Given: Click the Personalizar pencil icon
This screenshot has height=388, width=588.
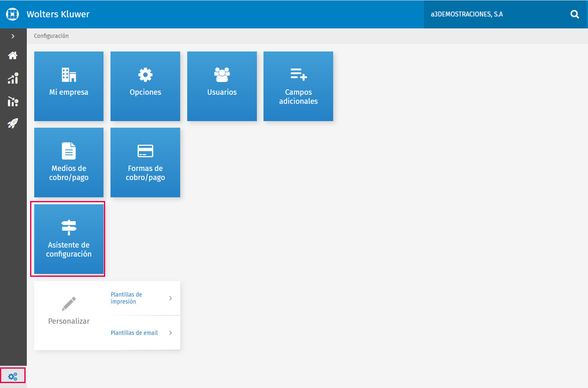Looking at the screenshot, I should (x=69, y=304).
